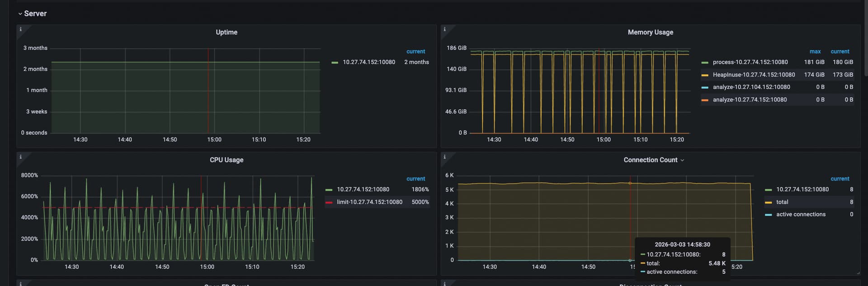Viewport: 868px width, 286px height.
Task: Click the Memory Usage panel info icon
Action: coord(444,29)
